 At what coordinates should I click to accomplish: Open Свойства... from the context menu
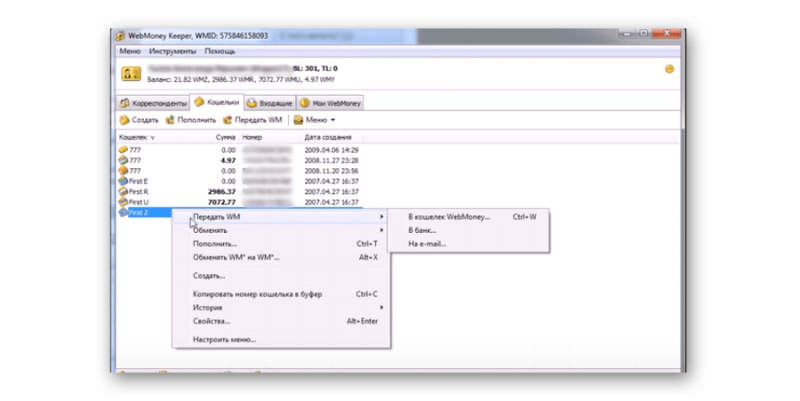[x=282, y=321]
